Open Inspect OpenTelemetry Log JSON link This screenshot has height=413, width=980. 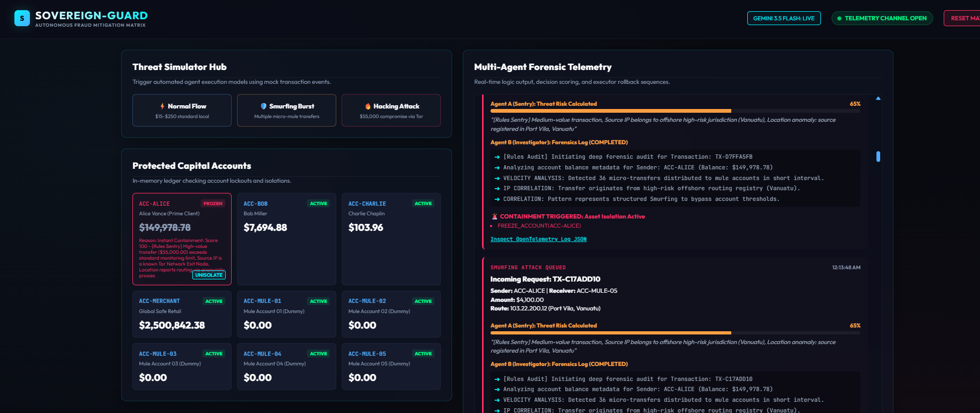pos(539,239)
